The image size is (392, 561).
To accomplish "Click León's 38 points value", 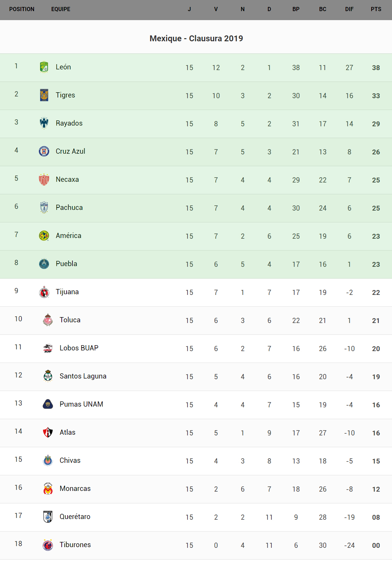I will [x=376, y=68].
